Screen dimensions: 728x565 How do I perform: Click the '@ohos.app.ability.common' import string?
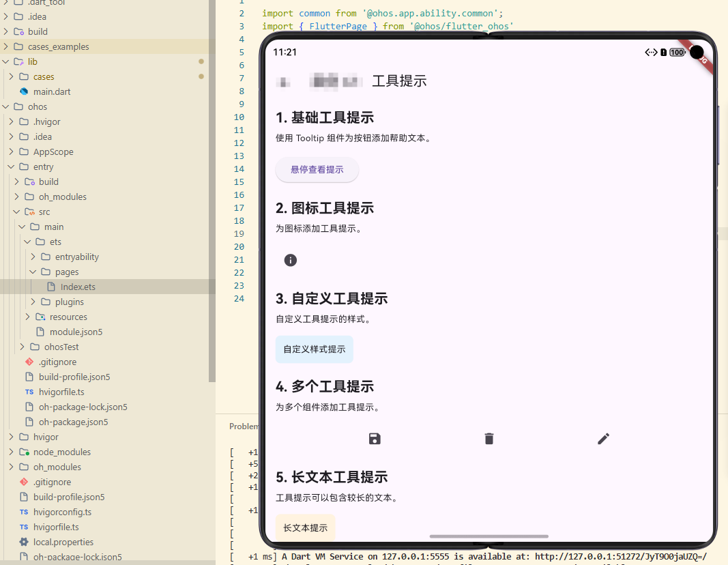(x=431, y=14)
